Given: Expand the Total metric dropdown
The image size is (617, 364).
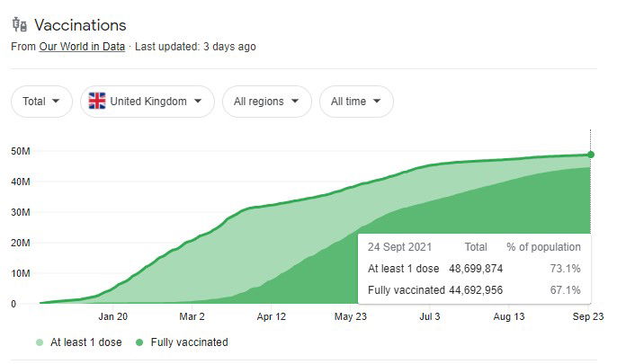Looking at the screenshot, I should point(41,102).
